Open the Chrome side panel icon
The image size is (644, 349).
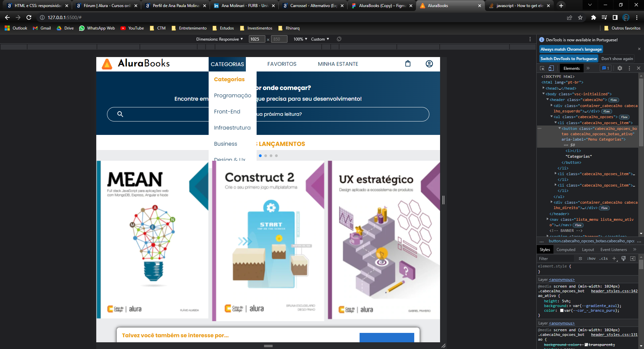(x=615, y=17)
